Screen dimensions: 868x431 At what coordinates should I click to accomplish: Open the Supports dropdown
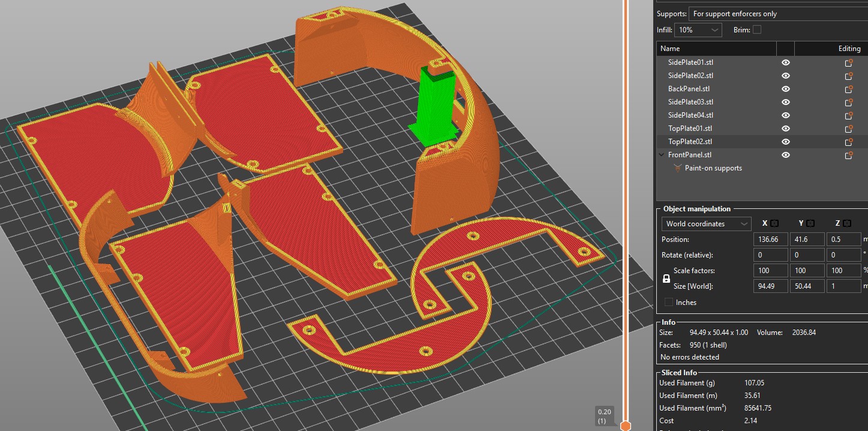coord(777,13)
